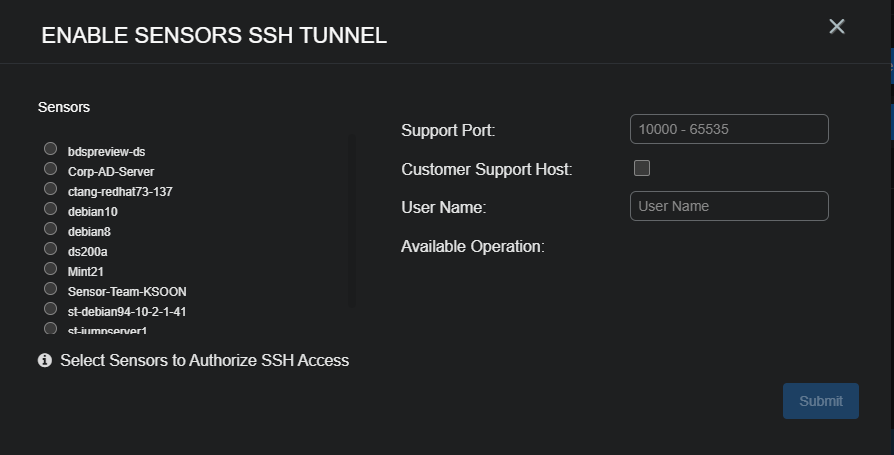Click the Support Port input field
This screenshot has width=894, height=455.
[x=729, y=129]
